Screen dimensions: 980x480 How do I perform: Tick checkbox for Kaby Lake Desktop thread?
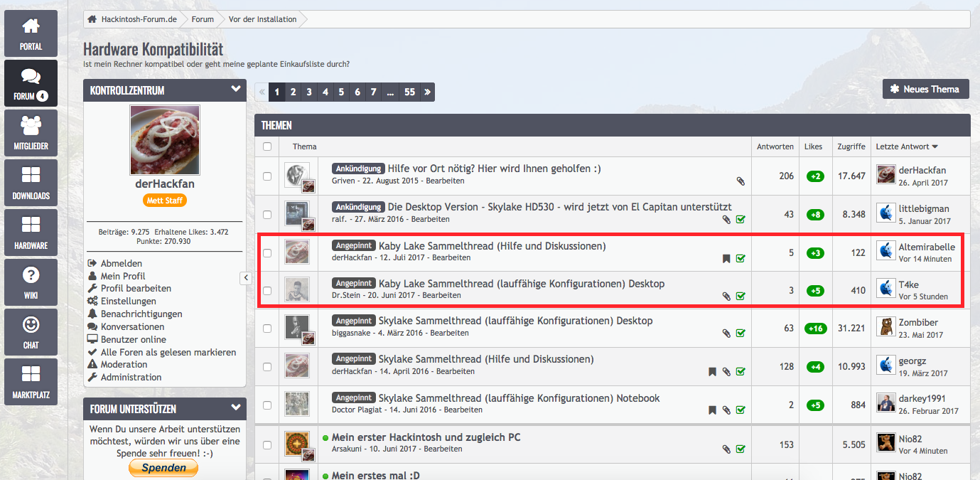(x=267, y=290)
